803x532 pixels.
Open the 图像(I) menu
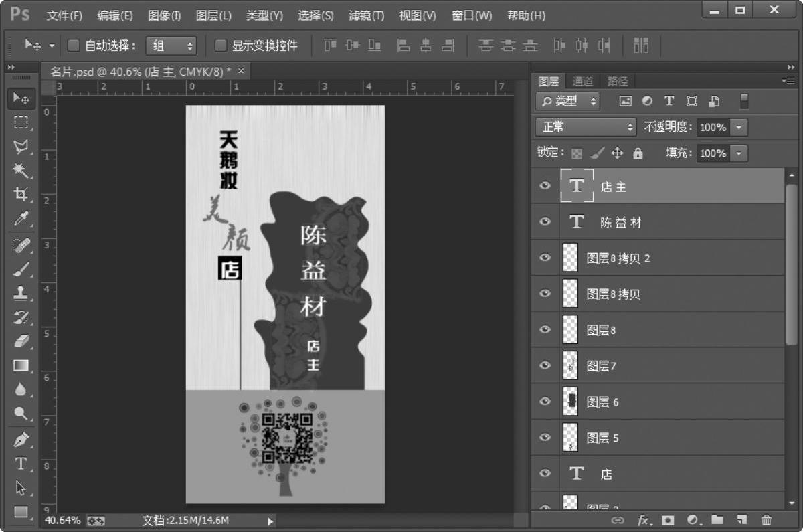tap(164, 15)
